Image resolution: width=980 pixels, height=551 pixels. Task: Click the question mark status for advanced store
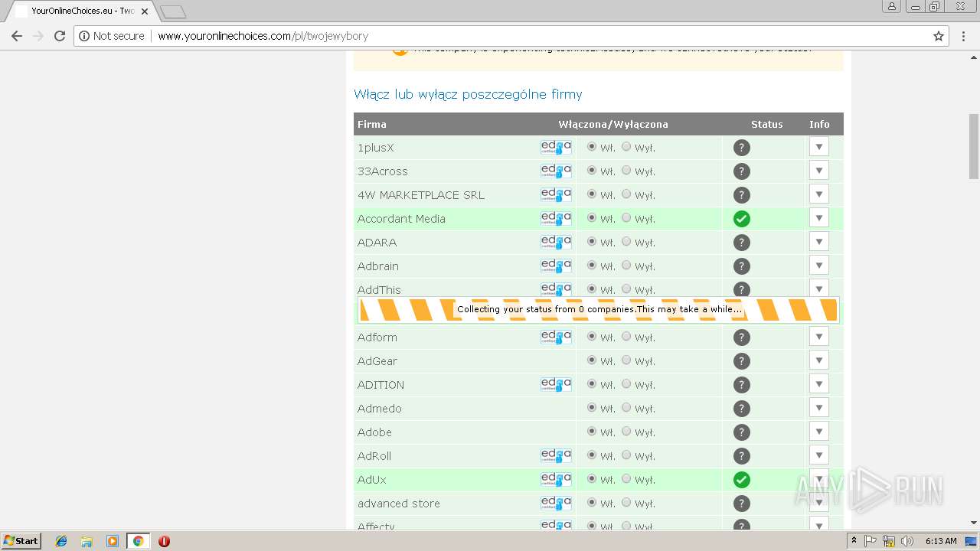[x=741, y=504]
